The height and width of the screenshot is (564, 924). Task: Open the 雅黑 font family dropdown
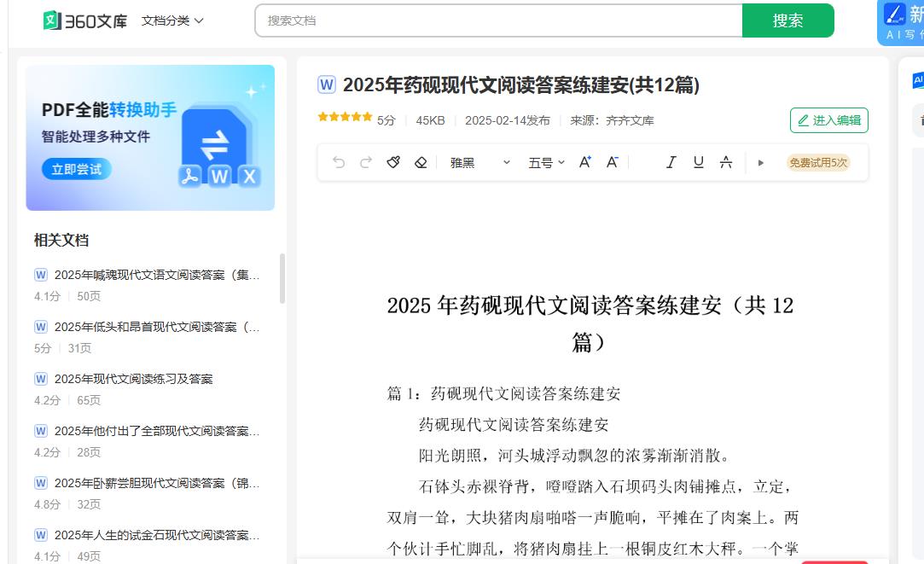(479, 162)
